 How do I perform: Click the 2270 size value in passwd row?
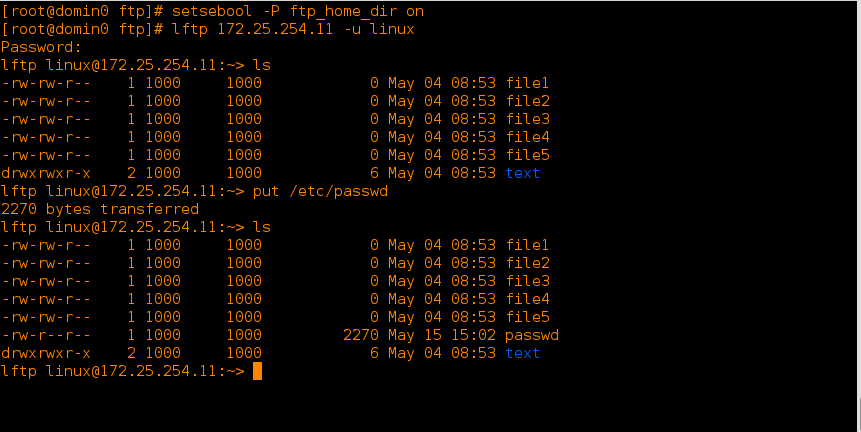[x=361, y=335]
